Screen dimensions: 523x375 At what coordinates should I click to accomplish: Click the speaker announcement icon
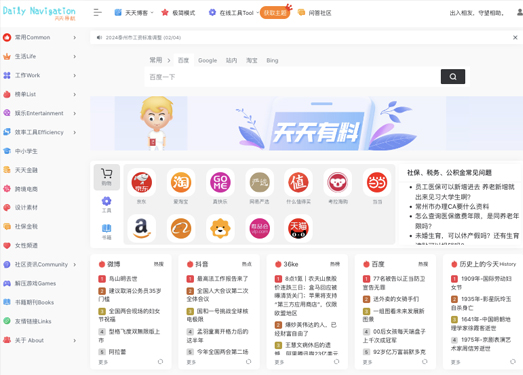click(99, 37)
